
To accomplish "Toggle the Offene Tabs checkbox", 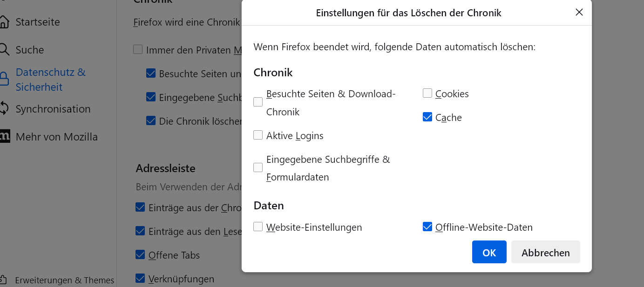I will pos(140,255).
